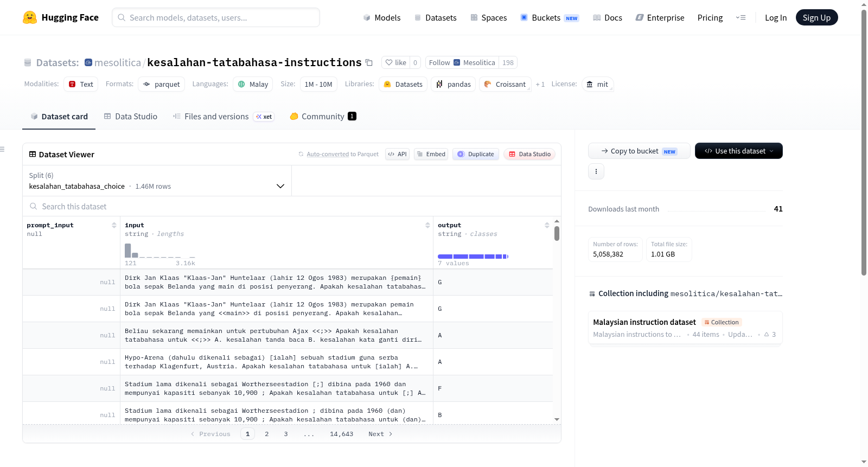The width and height of the screenshot is (868, 467).
Task: Click the upvote icon on the collection card
Action: 767,335
